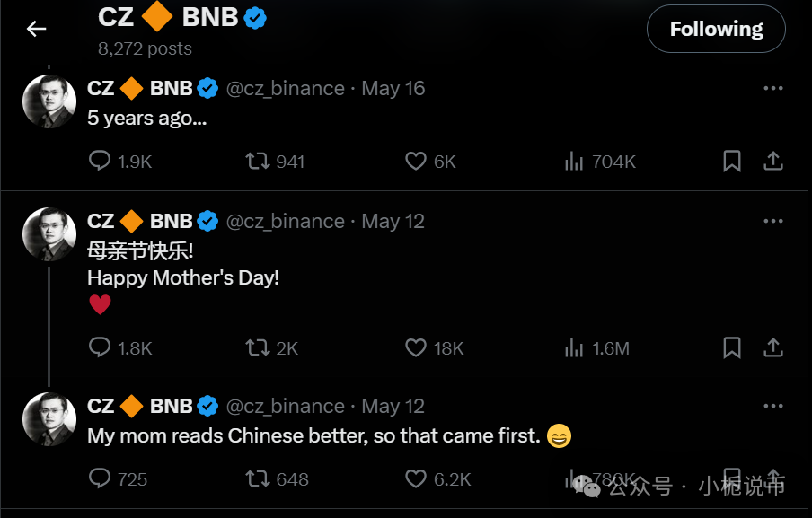Like the "5 years ago..." post
This screenshot has width=812, height=518.
pyautogui.click(x=415, y=162)
